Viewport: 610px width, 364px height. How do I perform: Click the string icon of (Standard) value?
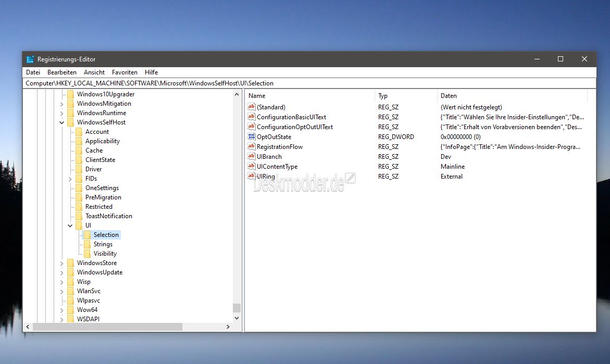(x=251, y=107)
